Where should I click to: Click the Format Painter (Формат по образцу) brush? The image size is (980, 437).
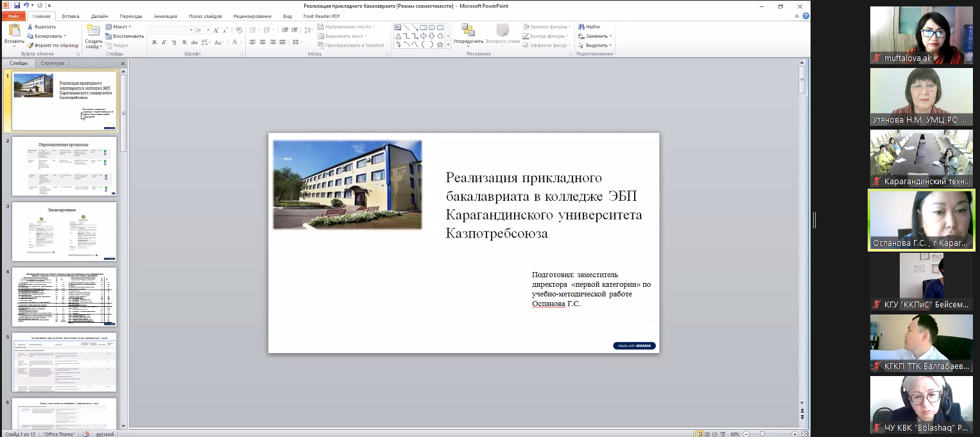[x=30, y=46]
